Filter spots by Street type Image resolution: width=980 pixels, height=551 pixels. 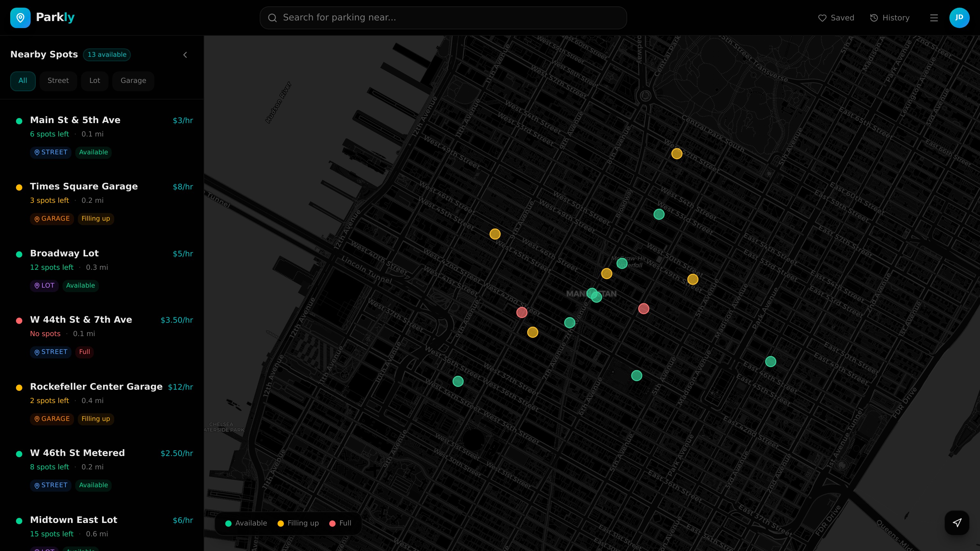click(58, 81)
